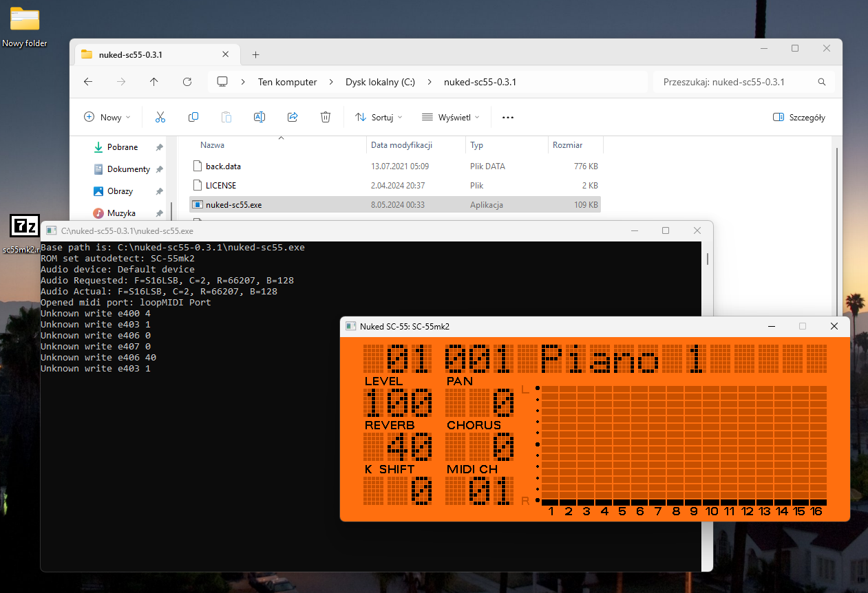The image size is (868, 593).
Task: Open the three-dots more options menu
Action: (508, 118)
